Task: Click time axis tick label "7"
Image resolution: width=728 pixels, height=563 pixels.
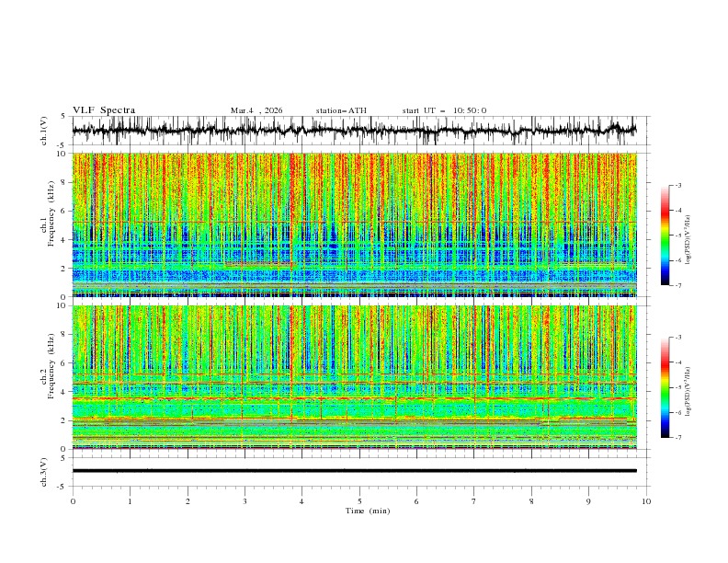Action: pyautogui.click(x=474, y=501)
